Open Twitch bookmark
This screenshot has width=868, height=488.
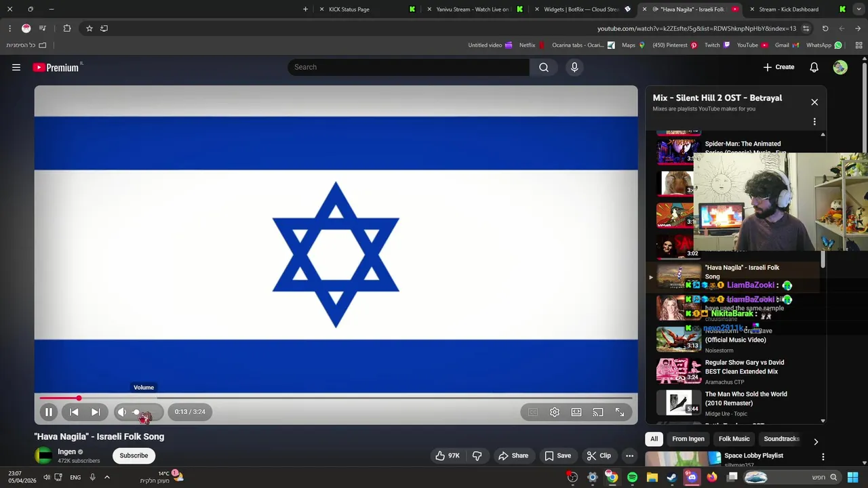pos(717,45)
